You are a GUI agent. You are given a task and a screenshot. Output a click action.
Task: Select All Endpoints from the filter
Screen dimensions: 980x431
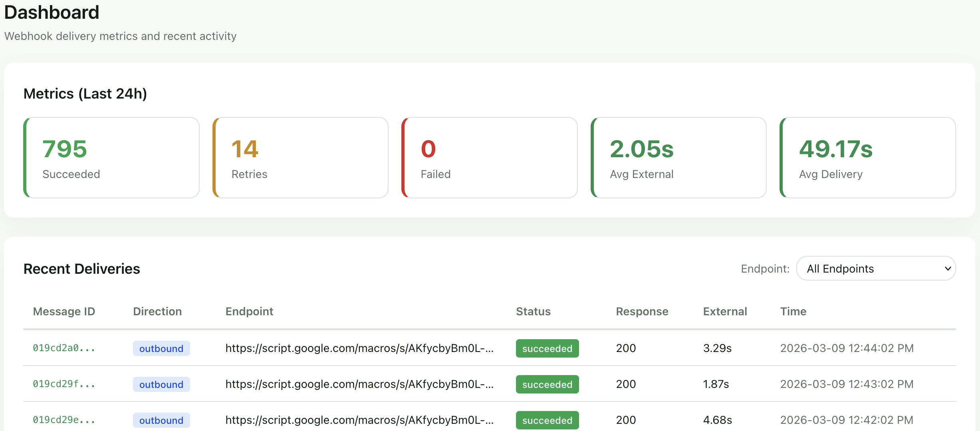point(875,268)
